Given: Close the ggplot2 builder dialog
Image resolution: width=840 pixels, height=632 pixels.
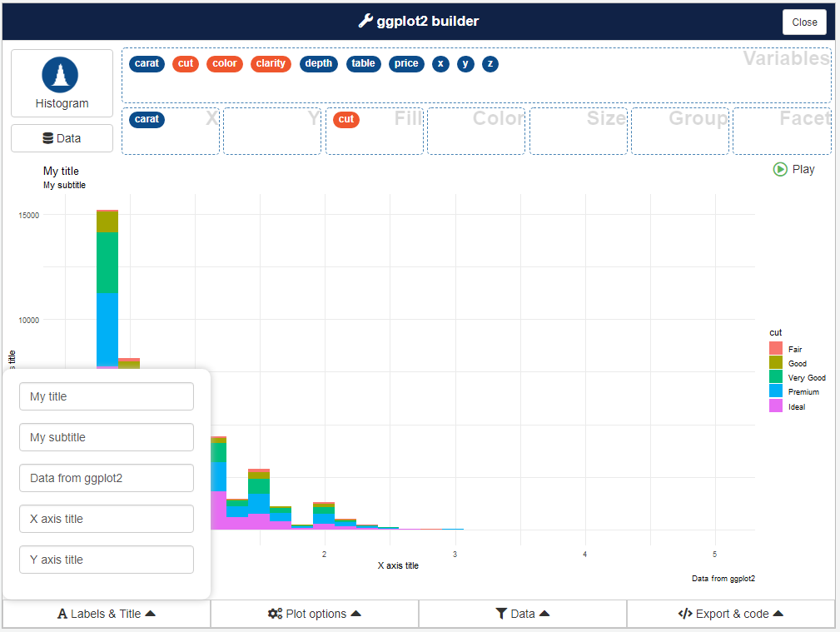Looking at the screenshot, I should (804, 22).
